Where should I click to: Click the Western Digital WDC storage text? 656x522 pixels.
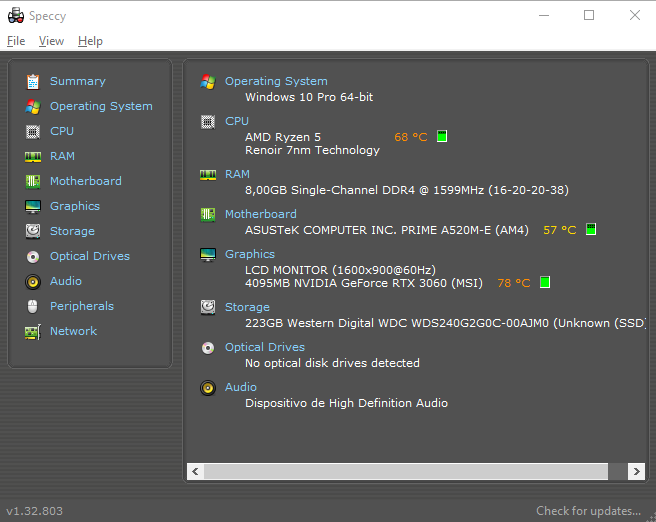(x=446, y=323)
